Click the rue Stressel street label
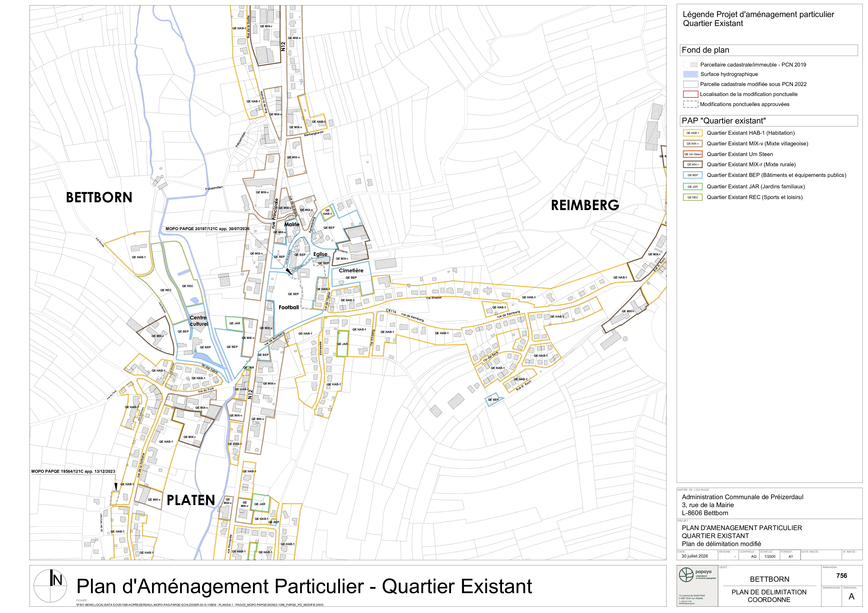 434,298
